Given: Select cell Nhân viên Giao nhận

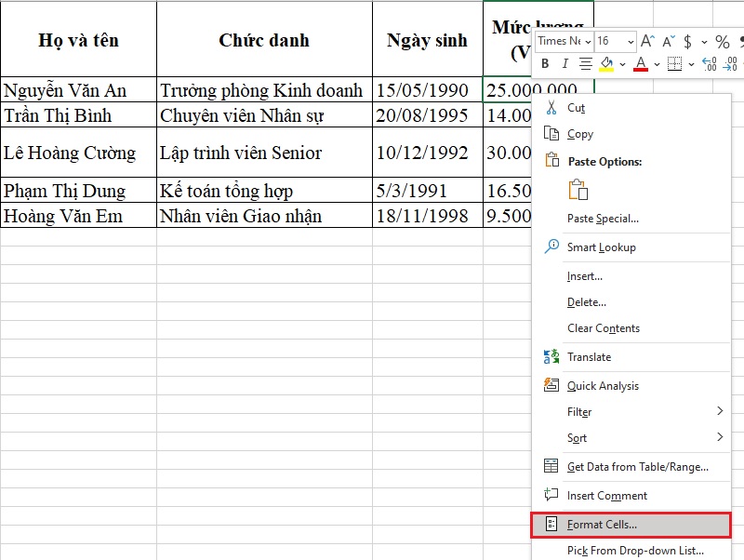Looking at the screenshot, I should tap(264, 216).
